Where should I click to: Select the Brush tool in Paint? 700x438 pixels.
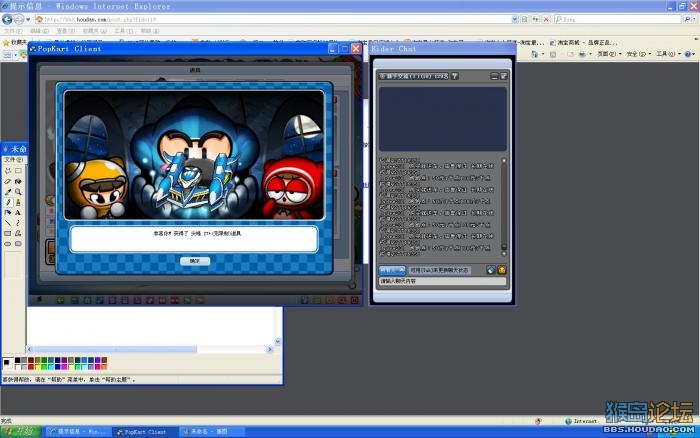pyautogui.click(x=18, y=202)
